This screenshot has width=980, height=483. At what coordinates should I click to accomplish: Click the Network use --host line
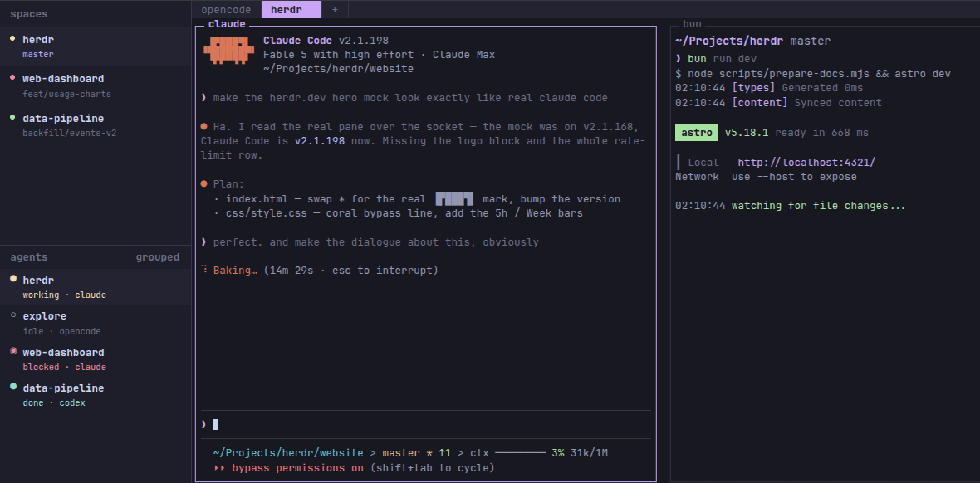tap(766, 177)
